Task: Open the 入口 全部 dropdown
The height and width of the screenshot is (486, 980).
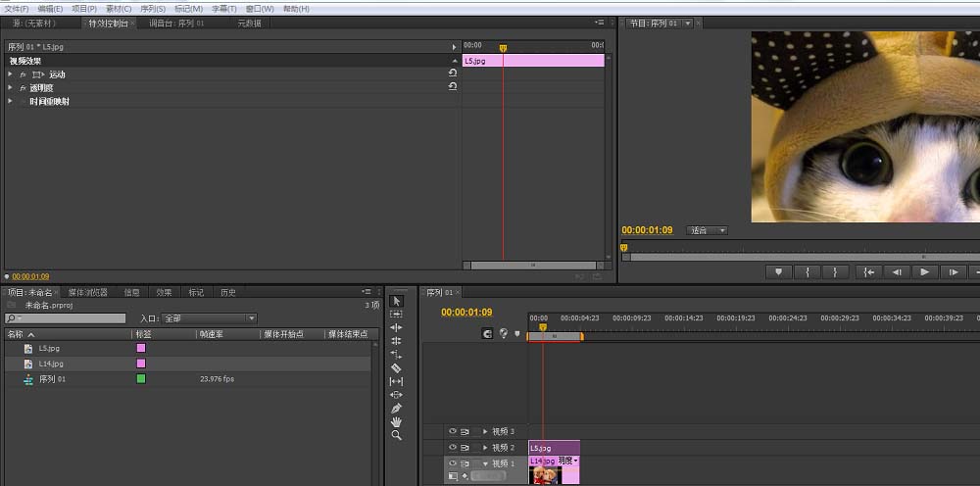Action: point(210,318)
